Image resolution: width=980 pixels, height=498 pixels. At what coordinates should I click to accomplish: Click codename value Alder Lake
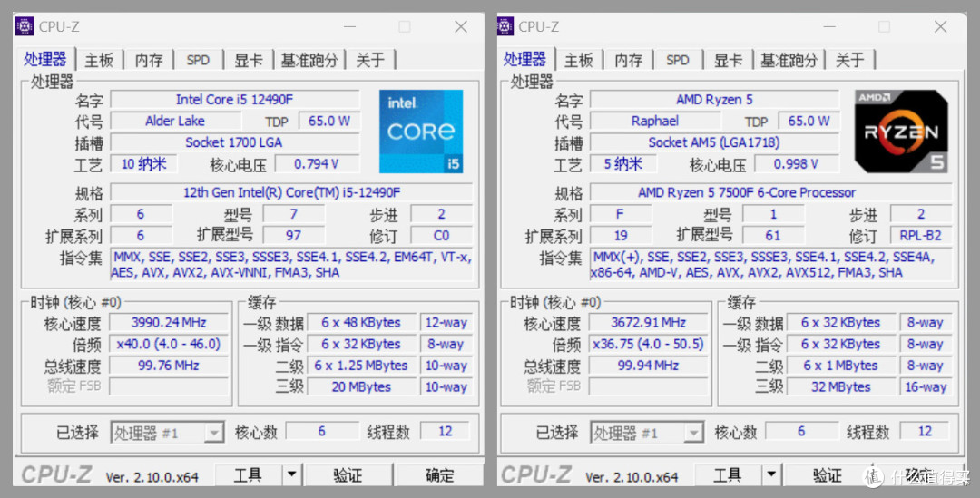(x=175, y=122)
